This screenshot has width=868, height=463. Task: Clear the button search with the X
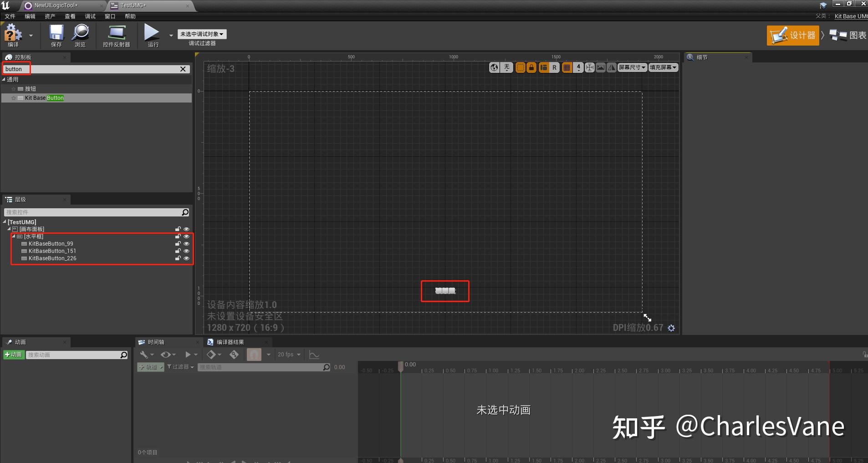(183, 69)
